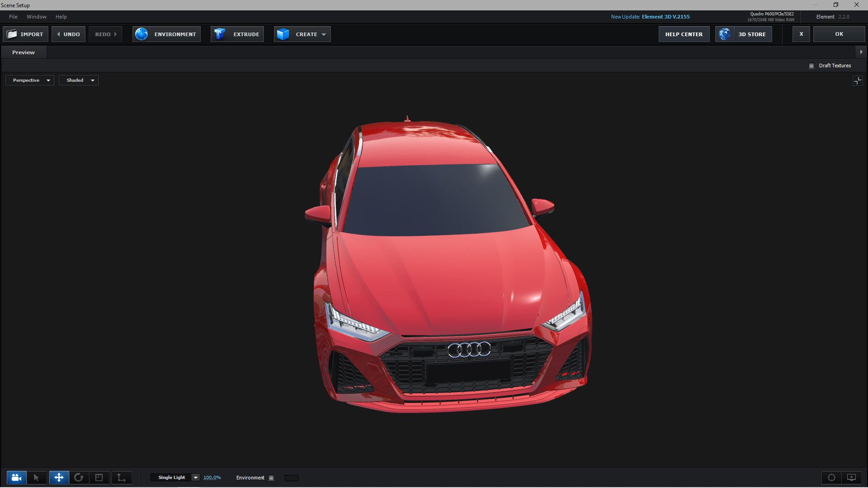Confirm with the OK button
The width and height of the screenshot is (868, 488).
[x=839, y=34]
